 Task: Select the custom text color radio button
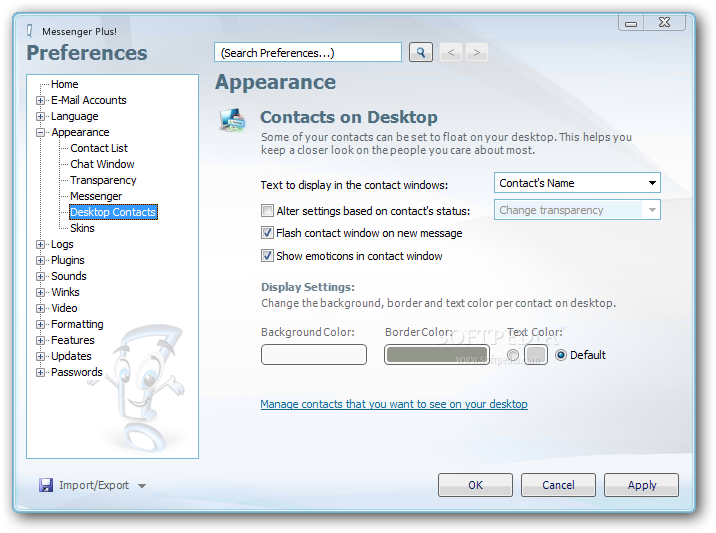tap(513, 355)
